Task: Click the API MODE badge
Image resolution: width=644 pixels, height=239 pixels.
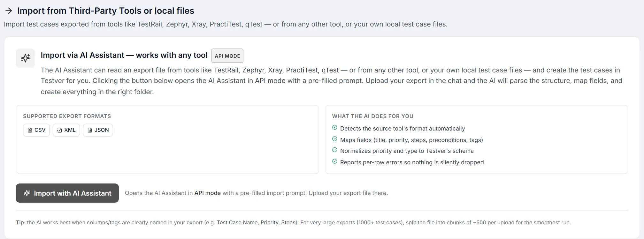Action: pos(227,56)
